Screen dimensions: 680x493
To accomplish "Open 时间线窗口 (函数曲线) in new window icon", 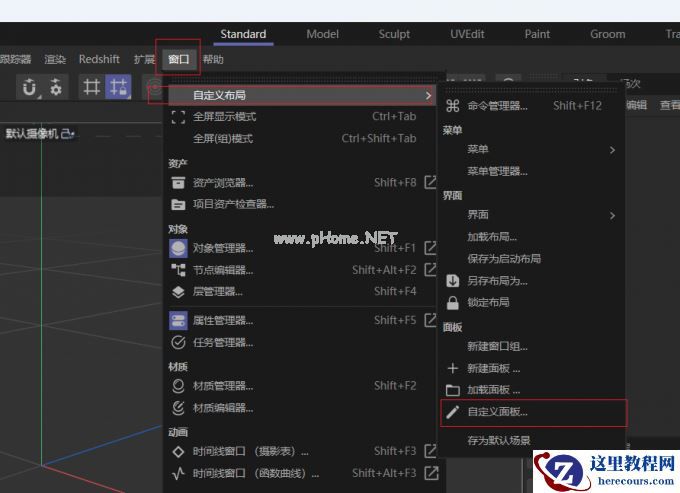I will (x=431, y=473).
